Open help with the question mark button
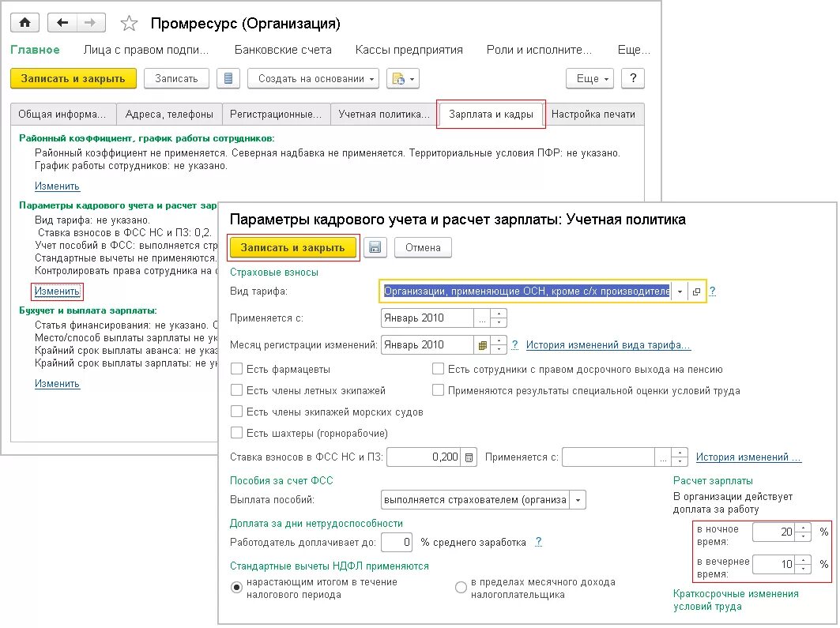Image resolution: width=840 pixels, height=628 pixels. click(x=633, y=79)
